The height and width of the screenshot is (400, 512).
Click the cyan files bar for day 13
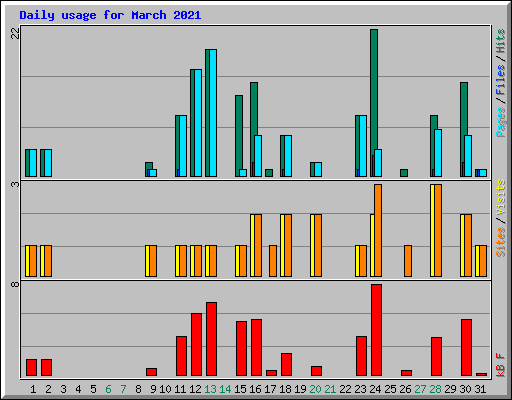[x=213, y=113]
